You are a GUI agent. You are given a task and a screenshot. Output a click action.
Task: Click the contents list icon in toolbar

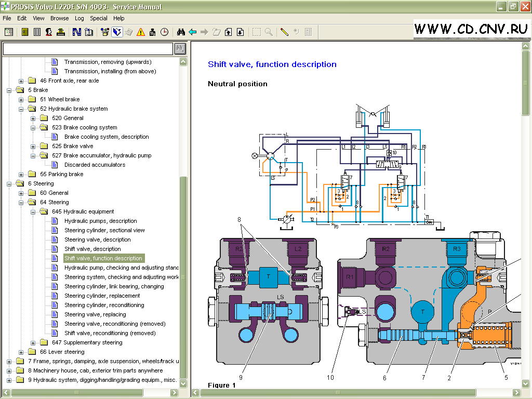tap(9, 32)
